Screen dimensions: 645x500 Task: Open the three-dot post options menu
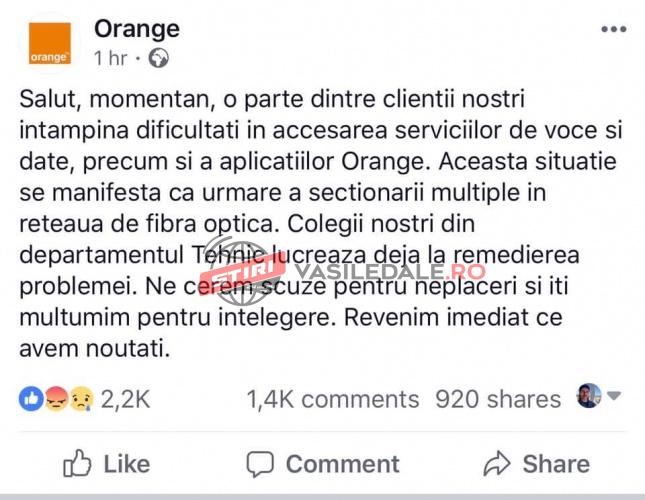pos(613,29)
